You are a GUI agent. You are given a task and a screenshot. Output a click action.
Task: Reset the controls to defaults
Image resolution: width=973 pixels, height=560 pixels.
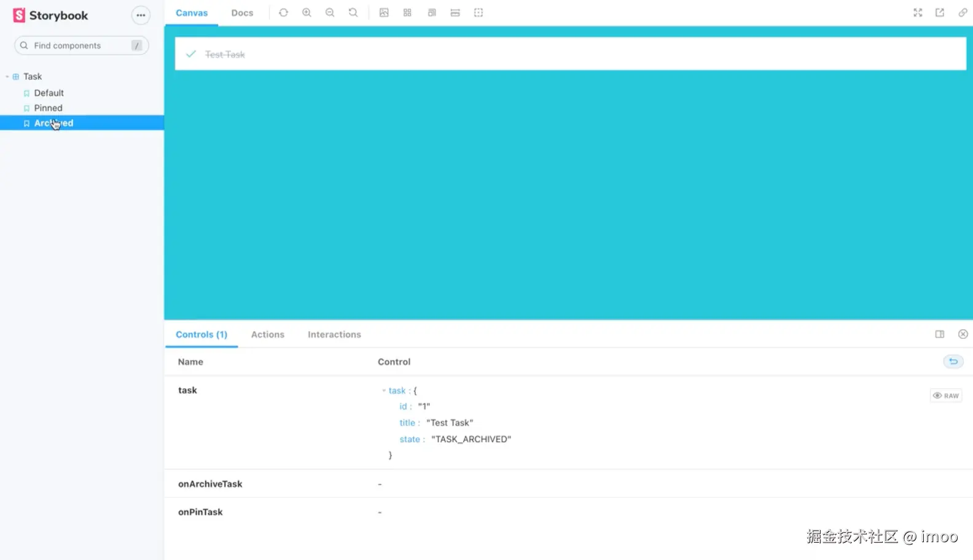953,362
